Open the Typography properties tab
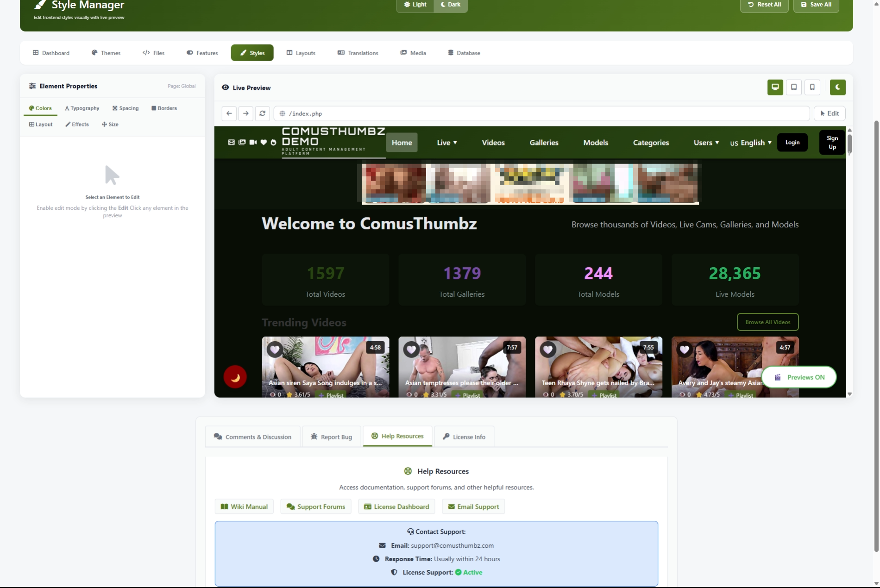The image size is (880, 588). tap(82, 108)
